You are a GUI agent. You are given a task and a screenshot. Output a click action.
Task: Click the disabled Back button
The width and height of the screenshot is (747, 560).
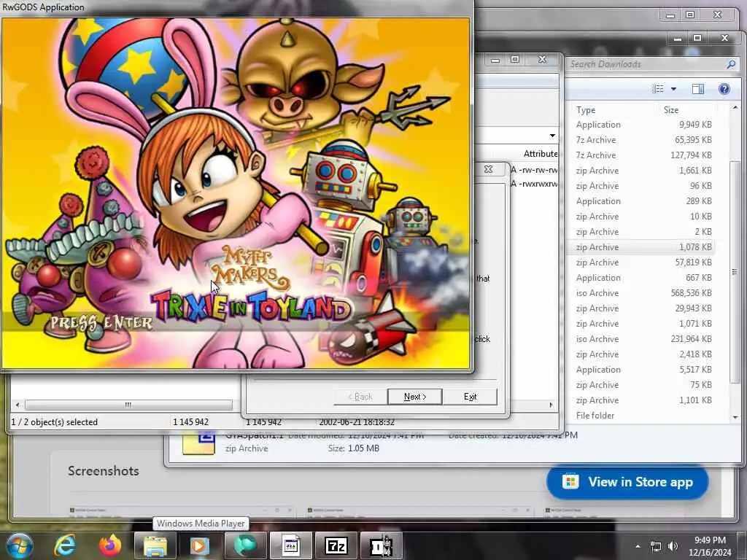pyautogui.click(x=360, y=397)
